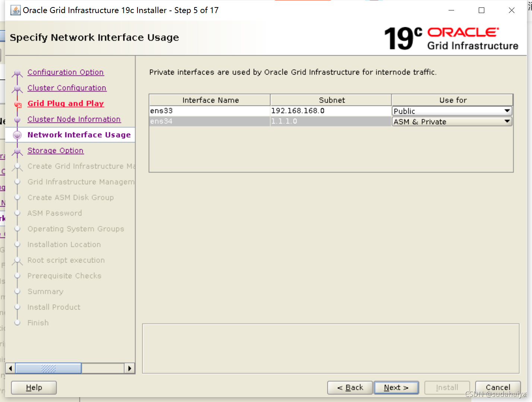Screen dimensions: 532x402
Task: Select Network Interface Usage step
Action: point(79,135)
